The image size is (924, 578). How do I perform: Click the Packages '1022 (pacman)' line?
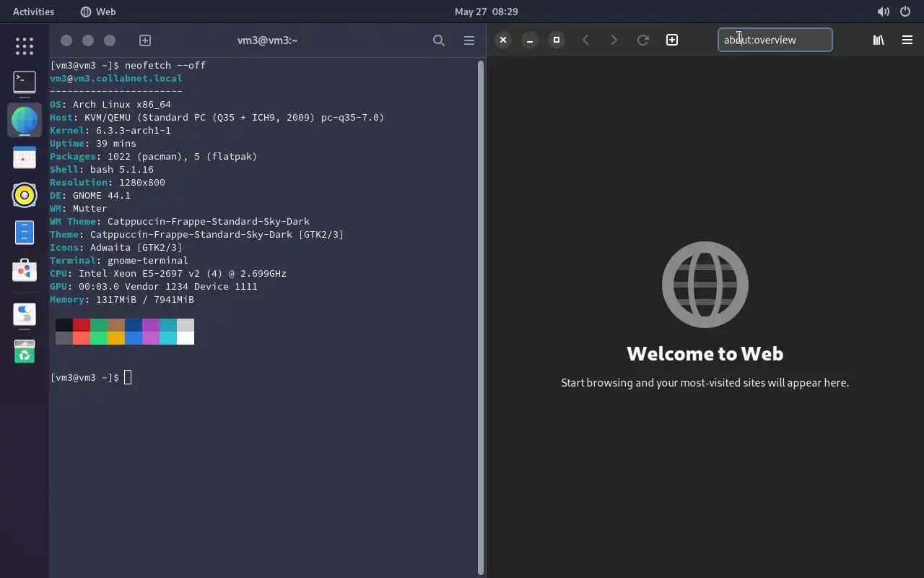(154, 156)
